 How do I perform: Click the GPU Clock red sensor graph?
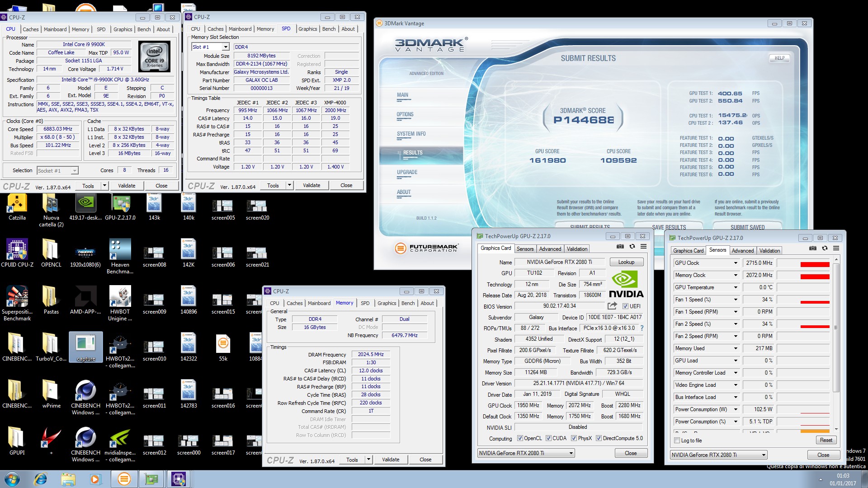coord(803,263)
